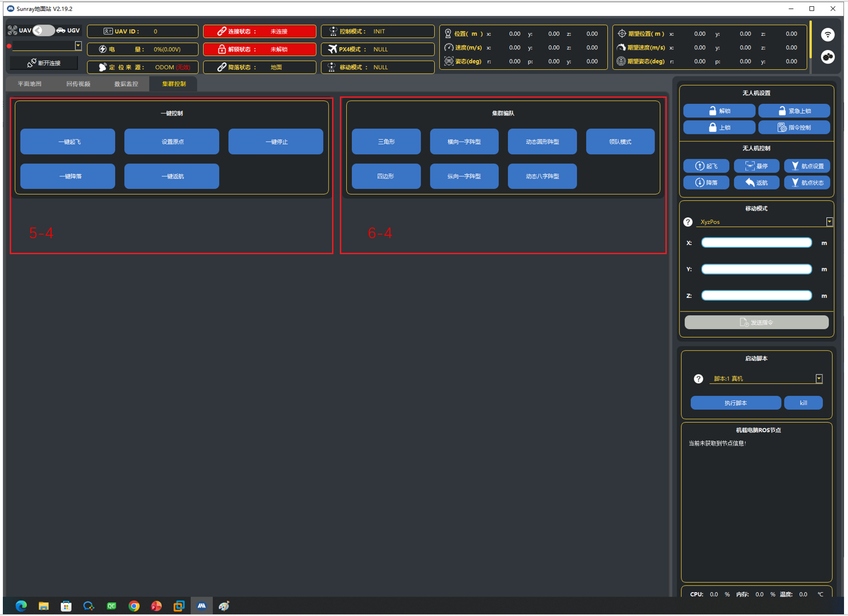Open the Paint app from the taskbar
Viewport: 848px width, 616px height.
coord(224,606)
